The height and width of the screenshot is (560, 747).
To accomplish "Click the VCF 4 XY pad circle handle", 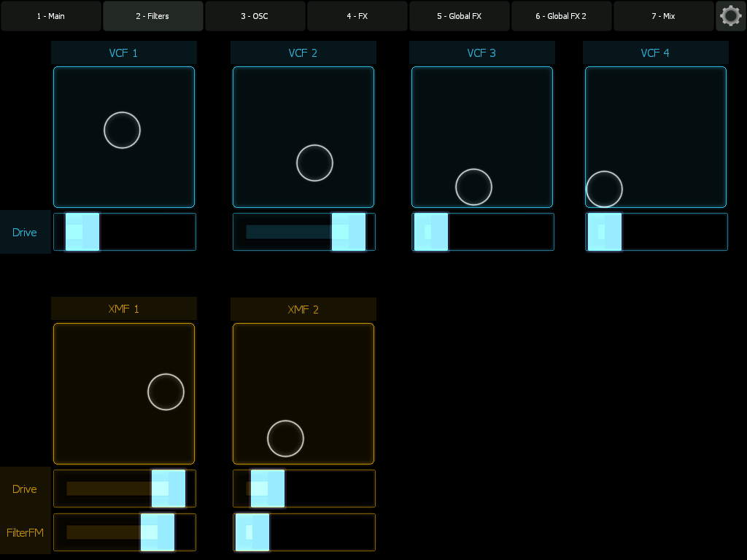I will point(604,189).
